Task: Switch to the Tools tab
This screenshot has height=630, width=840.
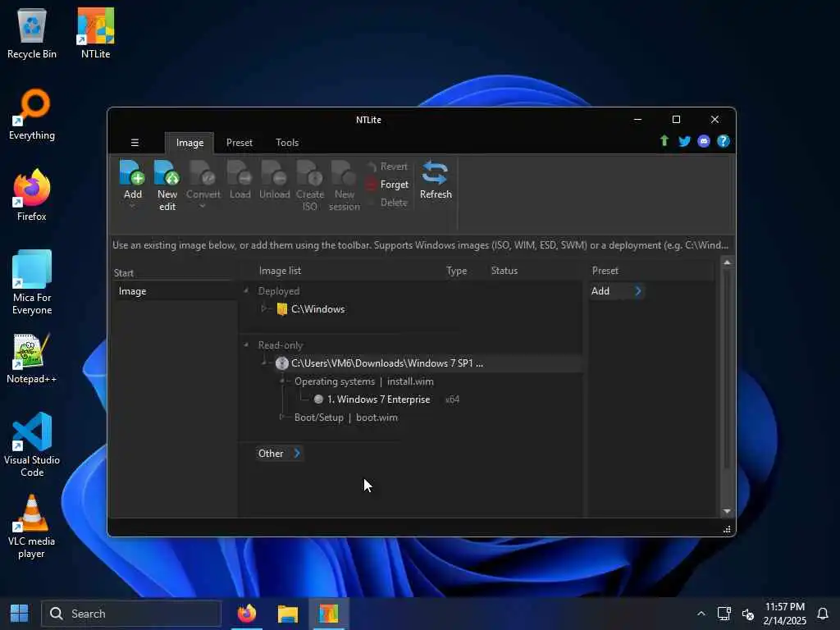Action: [x=287, y=143]
